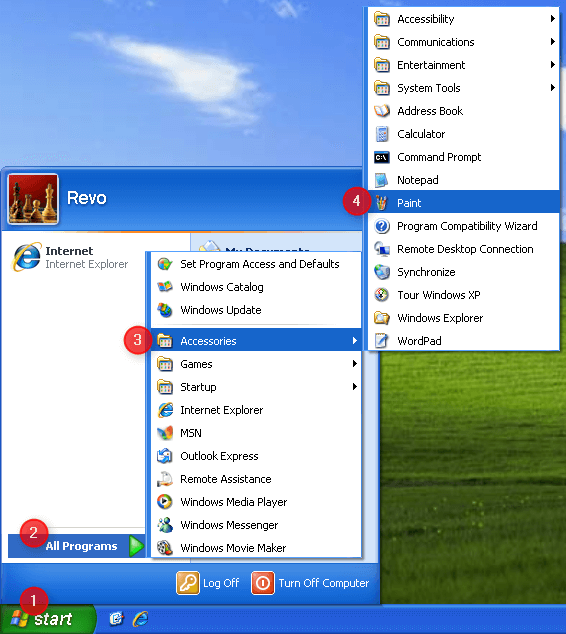Click the Turn Off Computer label
The height and width of the screenshot is (634, 566).
pos(323,583)
